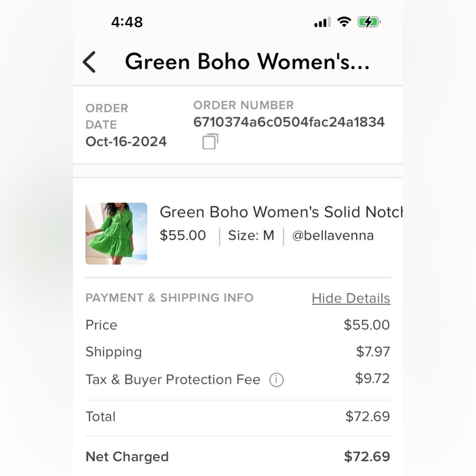Image resolution: width=476 pixels, height=476 pixels.
Task: Tap the cellular signal bars icon
Action: click(x=322, y=22)
